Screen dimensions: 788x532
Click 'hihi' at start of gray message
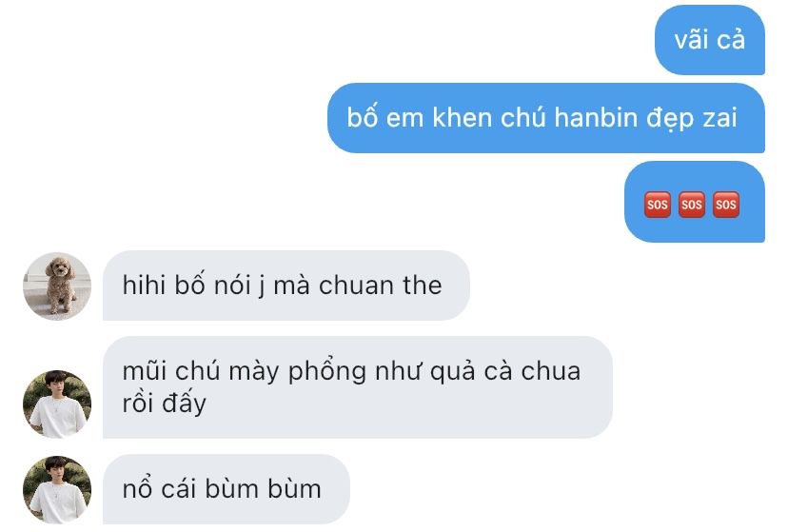tap(145, 286)
